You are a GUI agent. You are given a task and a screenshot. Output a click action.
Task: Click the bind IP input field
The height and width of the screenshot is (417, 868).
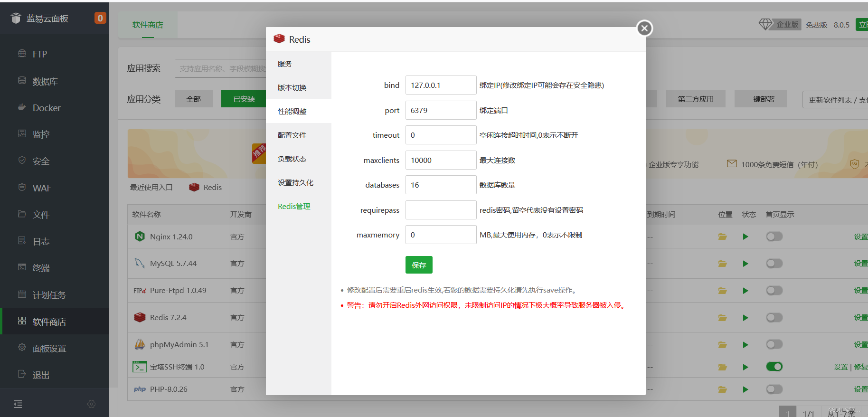(441, 85)
